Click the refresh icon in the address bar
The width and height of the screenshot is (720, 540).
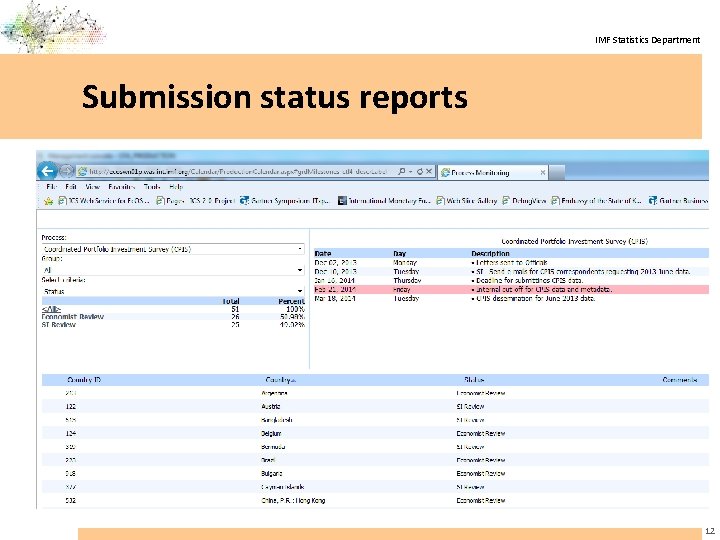(419, 172)
